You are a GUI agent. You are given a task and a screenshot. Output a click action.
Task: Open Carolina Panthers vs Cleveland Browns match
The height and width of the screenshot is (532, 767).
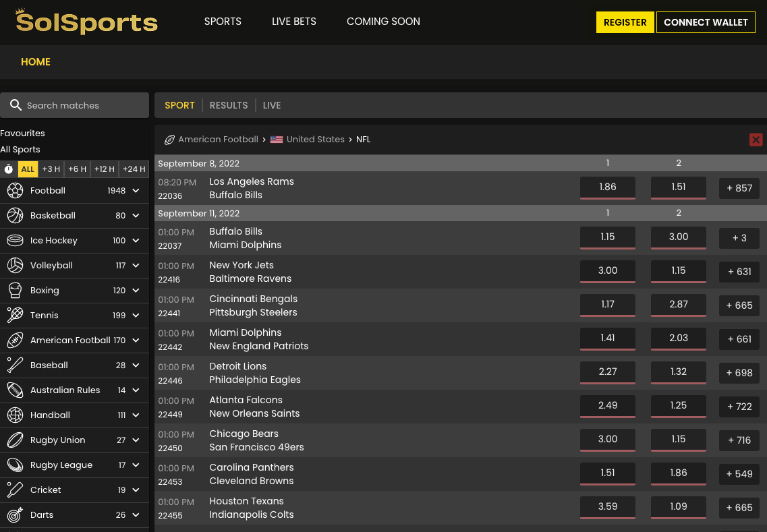(x=252, y=474)
